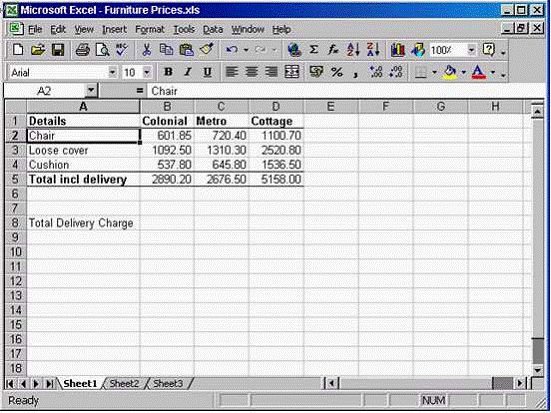
Task: Open the Format menu
Action: tap(150, 30)
